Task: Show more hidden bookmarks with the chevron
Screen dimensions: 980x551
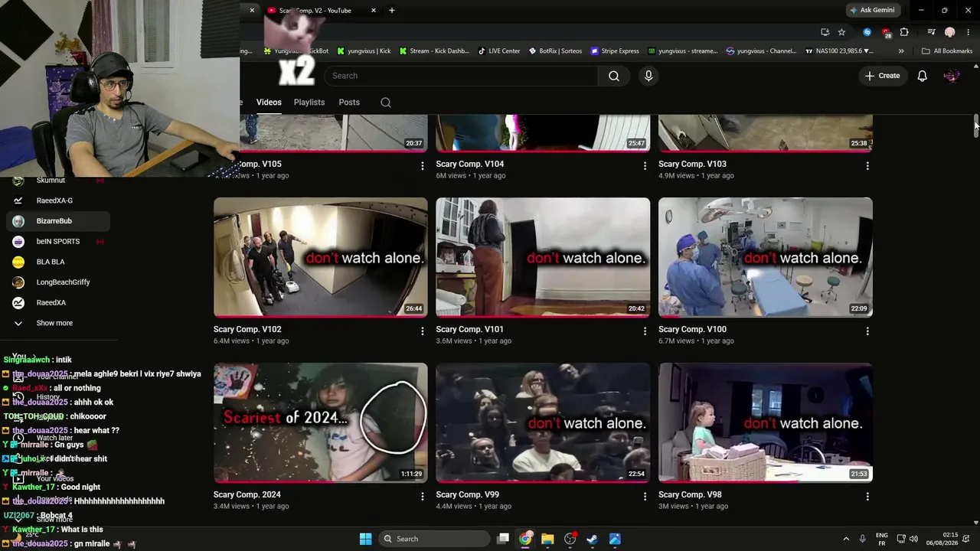Action: (x=901, y=51)
